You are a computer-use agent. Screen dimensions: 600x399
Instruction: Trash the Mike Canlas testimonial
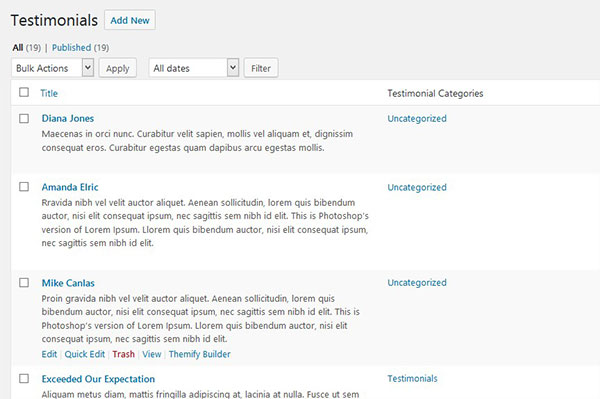[124, 354]
